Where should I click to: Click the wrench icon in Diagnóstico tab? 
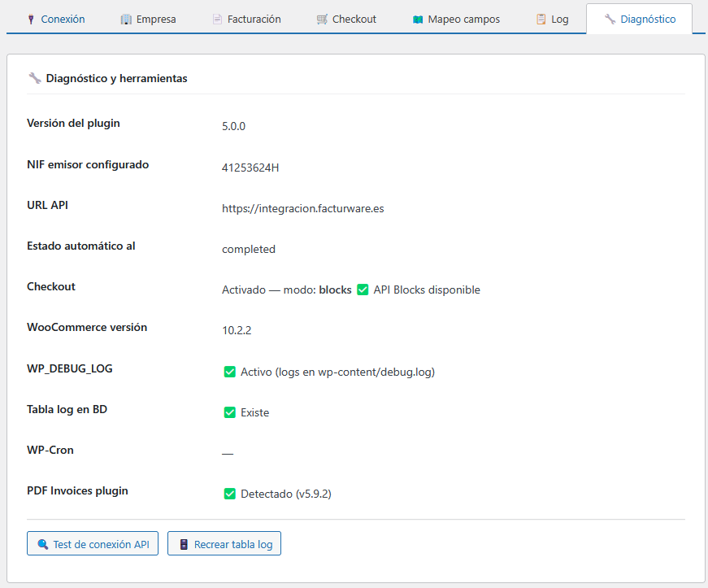[x=610, y=19]
